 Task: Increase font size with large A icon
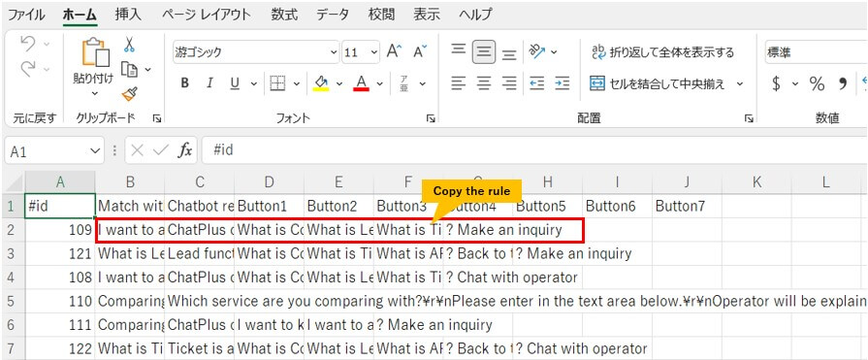(394, 52)
